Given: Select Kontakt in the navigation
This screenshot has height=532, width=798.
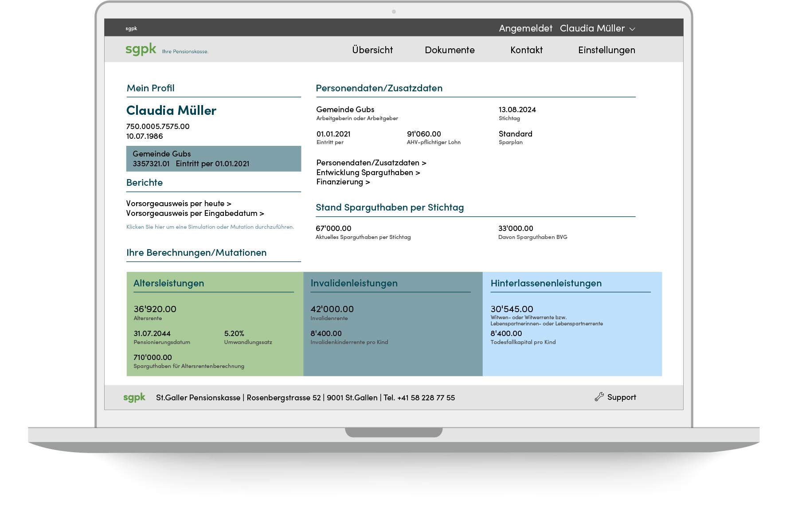Looking at the screenshot, I should (526, 50).
